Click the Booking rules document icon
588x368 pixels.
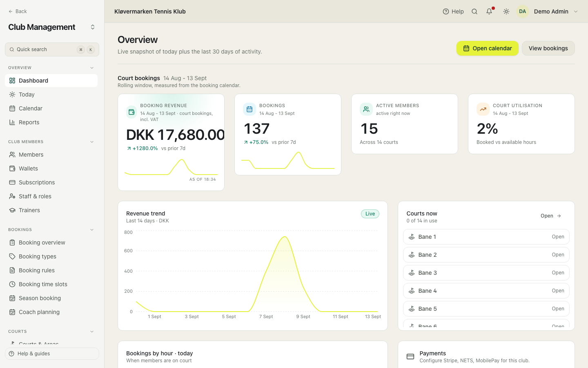[x=12, y=270]
